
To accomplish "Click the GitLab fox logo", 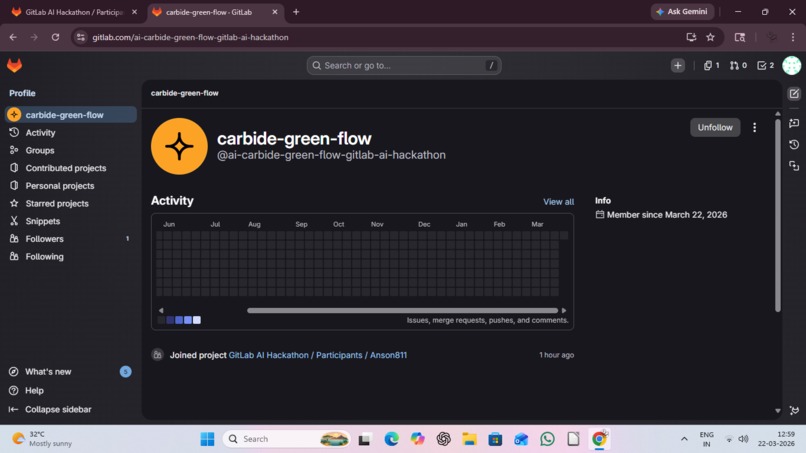I will point(14,65).
